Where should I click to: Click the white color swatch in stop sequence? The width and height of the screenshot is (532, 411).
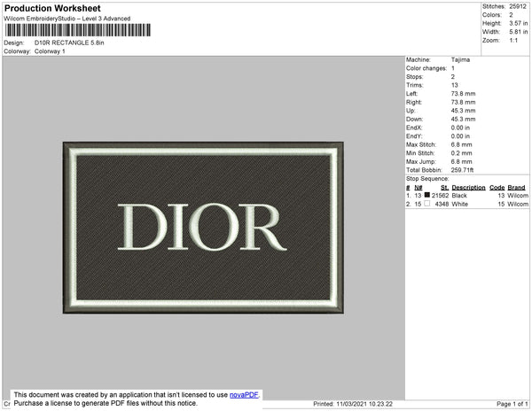click(x=427, y=204)
